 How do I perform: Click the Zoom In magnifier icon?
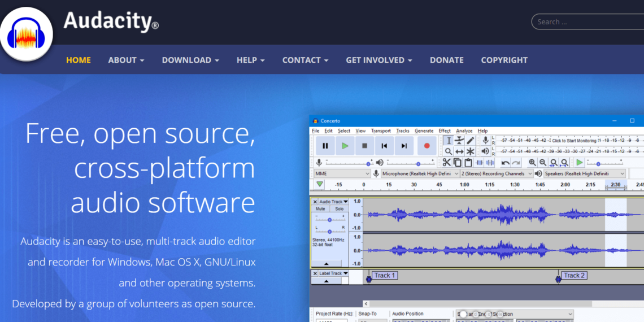click(x=532, y=163)
